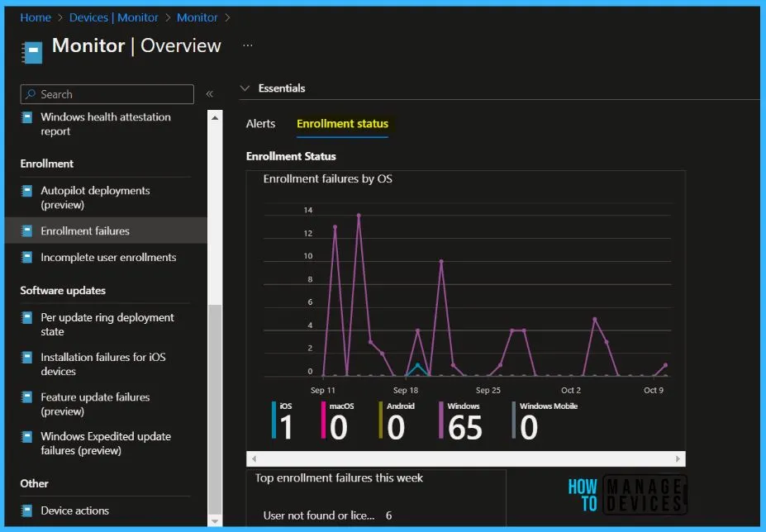Click the Sep 25 axis label

pyautogui.click(x=488, y=391)
